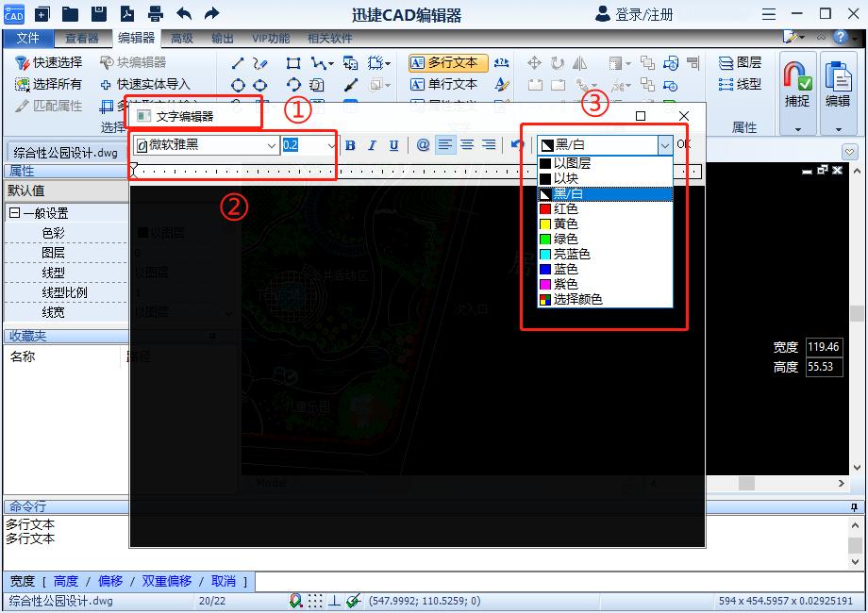The height and width of the screenshot is (613, 868).
Task: Select the Move tool in ribbon
Action: [x=534, y=63]
